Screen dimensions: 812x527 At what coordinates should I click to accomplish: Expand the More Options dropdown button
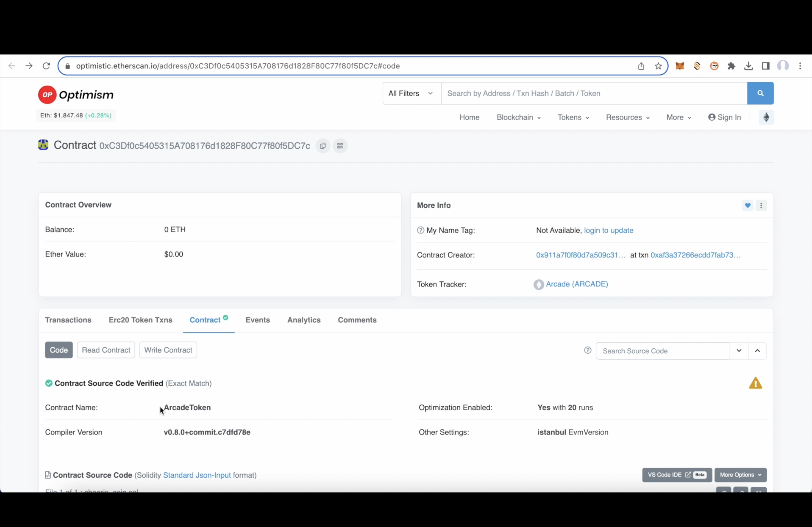[x=740, y=474]
